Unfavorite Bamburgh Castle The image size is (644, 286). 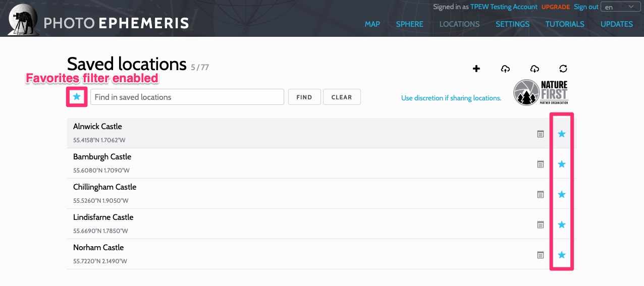(x=562, y=164)
